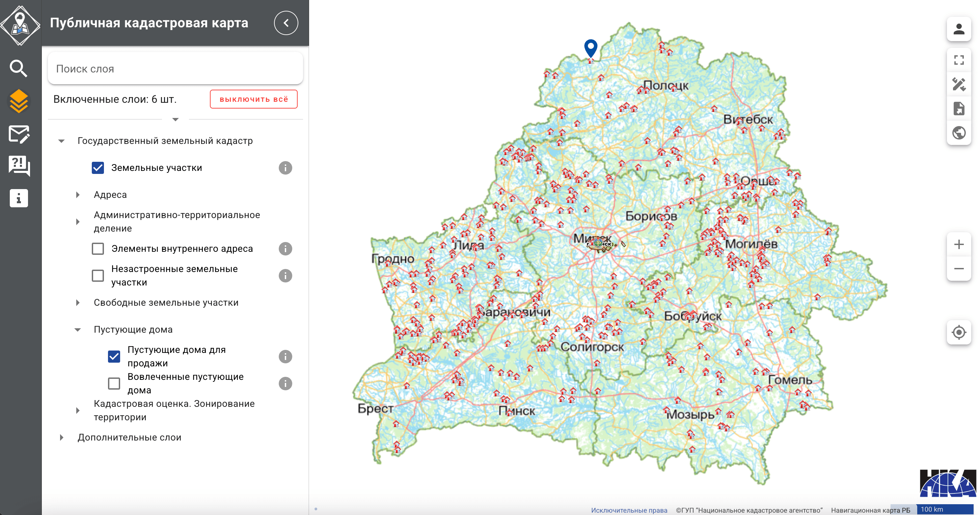Collapse Государственный земельный кадастр tree
The width and height of the screenshot is (980, 515).
coord(62,141)
